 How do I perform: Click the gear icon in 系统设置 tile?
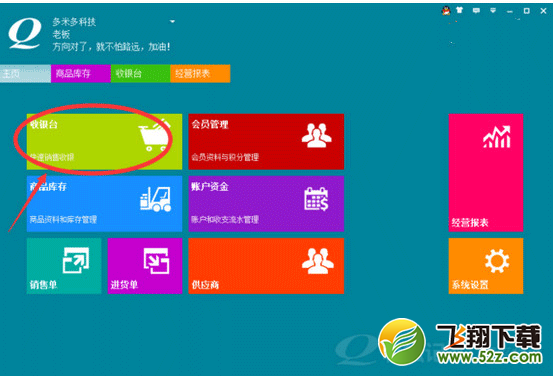click(x=497, y=261)
